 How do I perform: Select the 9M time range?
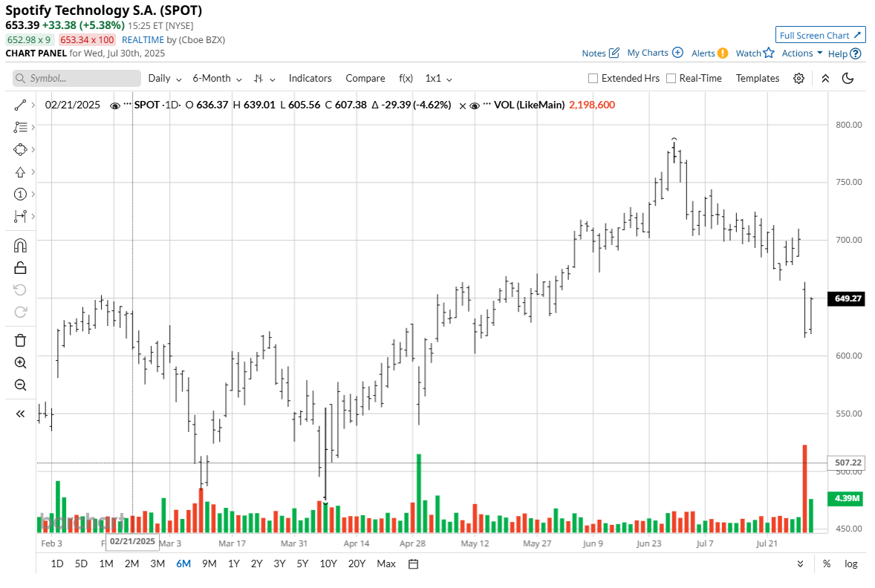[x=209, y=564]
